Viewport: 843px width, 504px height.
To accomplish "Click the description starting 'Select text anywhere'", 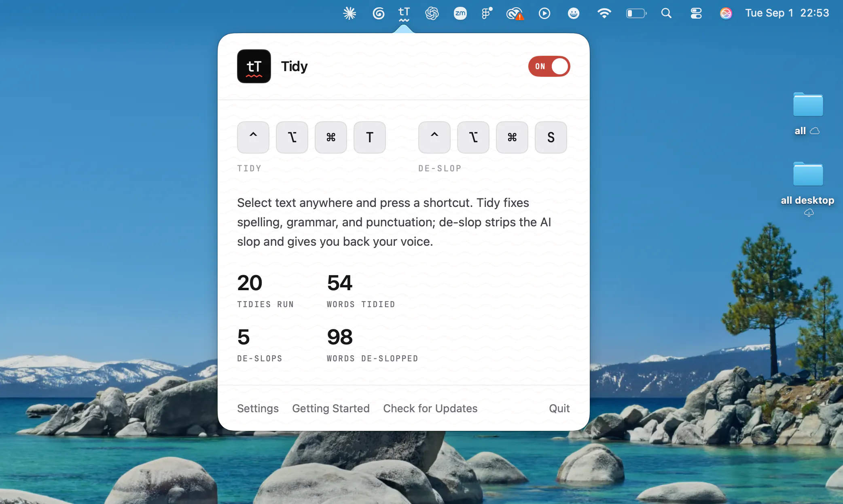I will click(x=394, y=222).
